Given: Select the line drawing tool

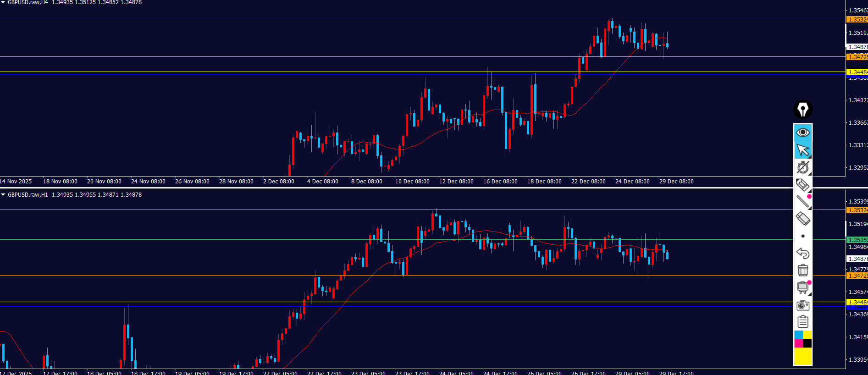Looking at the screenshot, I should click(803, 202).
